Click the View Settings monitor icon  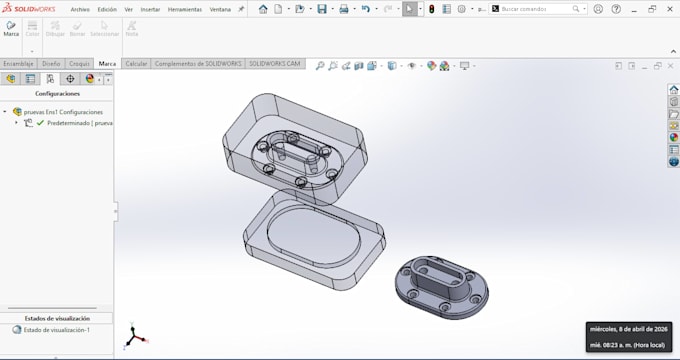[464, 65]
